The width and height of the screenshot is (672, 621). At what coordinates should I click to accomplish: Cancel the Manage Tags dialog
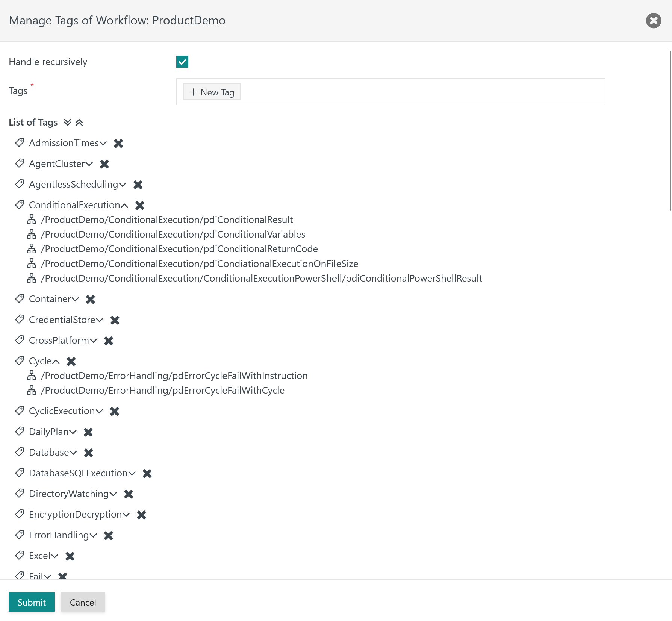click(83, 602)
